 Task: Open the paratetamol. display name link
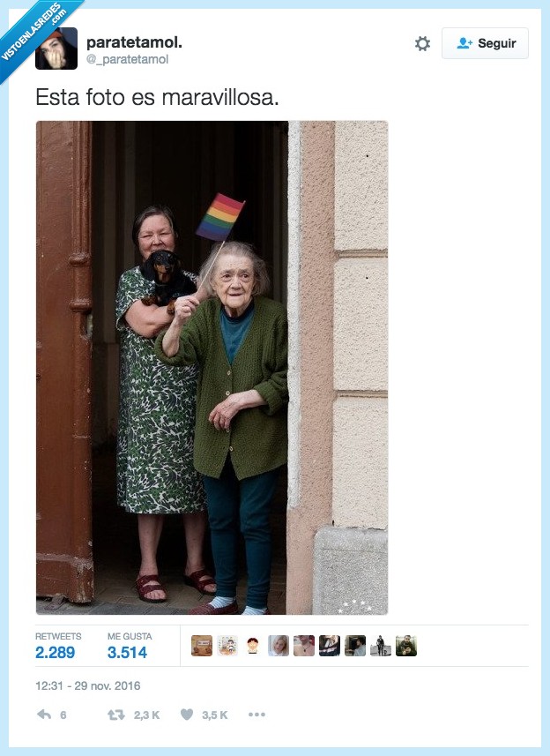[134, 42]
